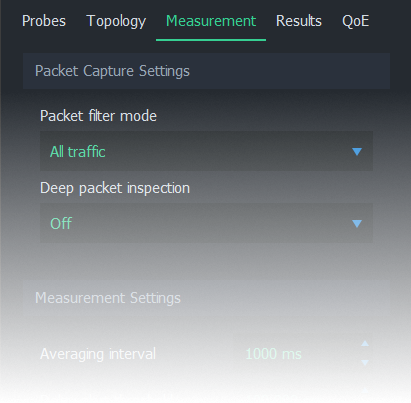
Task: Click the Packet filter mode label
Action: coord(98,116)
